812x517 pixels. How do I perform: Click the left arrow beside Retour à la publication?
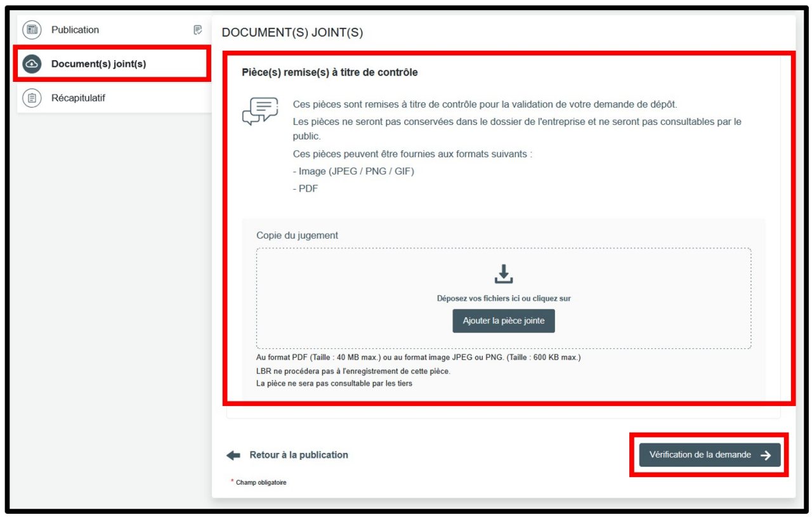pyautogui.click(x=233, y=455)
